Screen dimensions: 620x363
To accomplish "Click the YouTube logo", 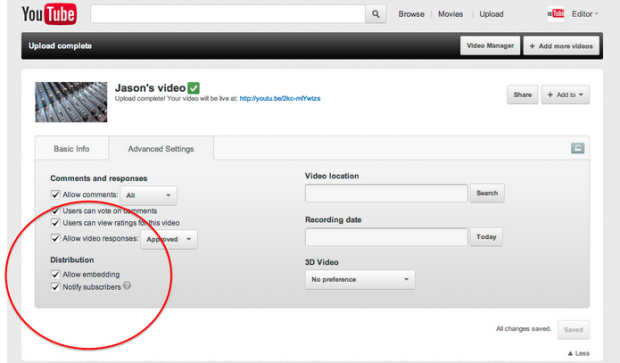I will click(49, 15).
